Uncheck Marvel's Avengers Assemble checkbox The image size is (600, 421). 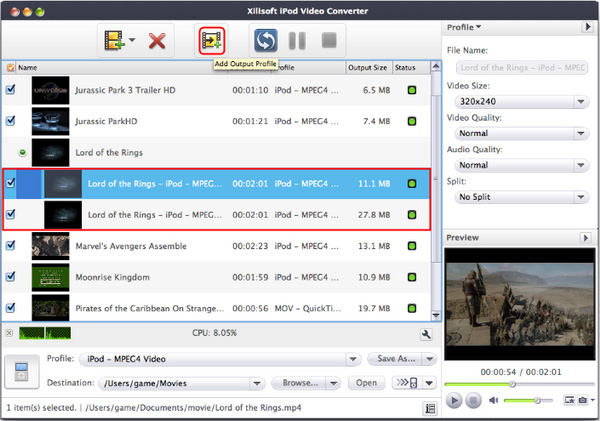click(11, 245)
